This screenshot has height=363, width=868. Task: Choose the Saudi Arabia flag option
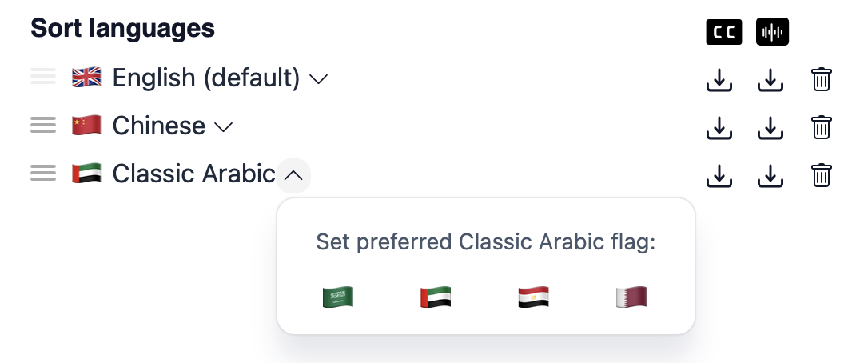[x=337, y=297]
